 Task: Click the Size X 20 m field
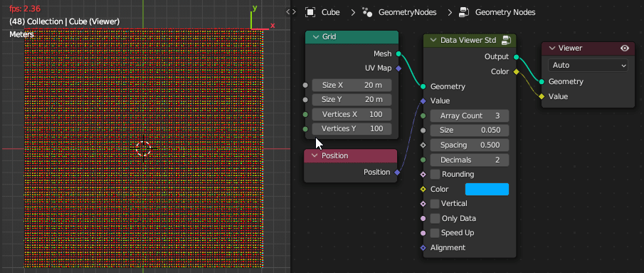point(352,85)
